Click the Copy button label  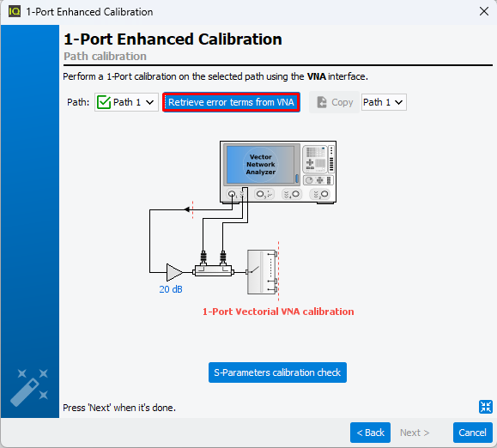[x=342, y=102]
